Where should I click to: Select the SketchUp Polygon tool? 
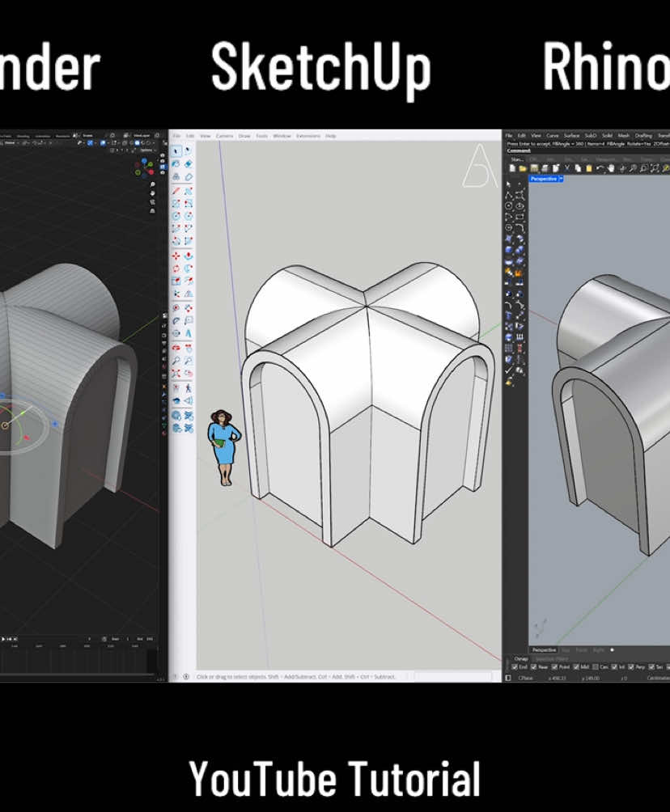click(189, 215)
